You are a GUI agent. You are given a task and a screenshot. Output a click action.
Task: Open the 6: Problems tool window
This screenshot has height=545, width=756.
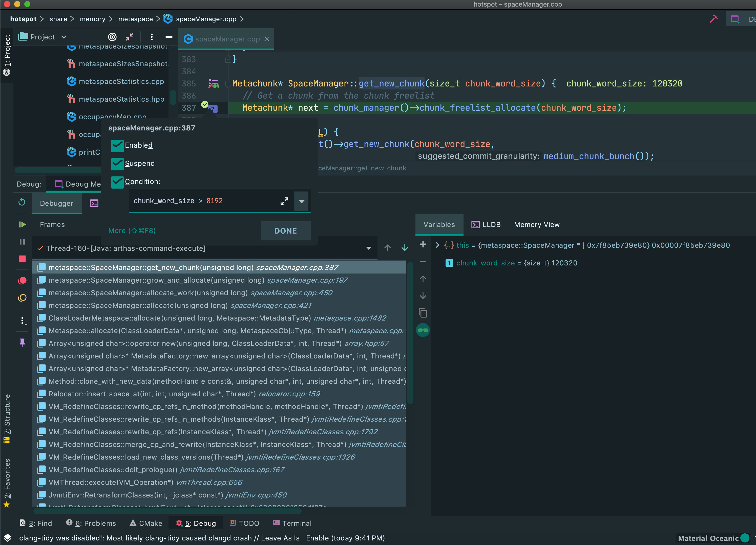(x=91, y=523)
